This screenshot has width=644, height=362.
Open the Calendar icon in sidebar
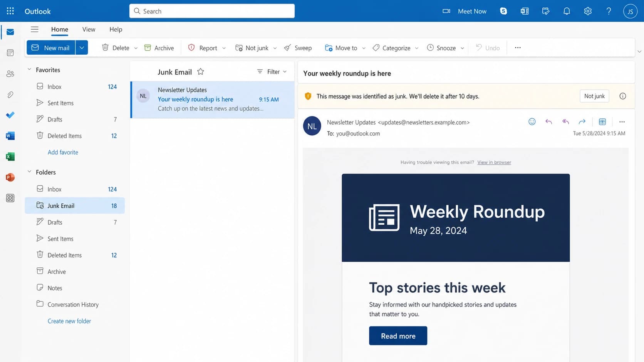click(10, 53)
